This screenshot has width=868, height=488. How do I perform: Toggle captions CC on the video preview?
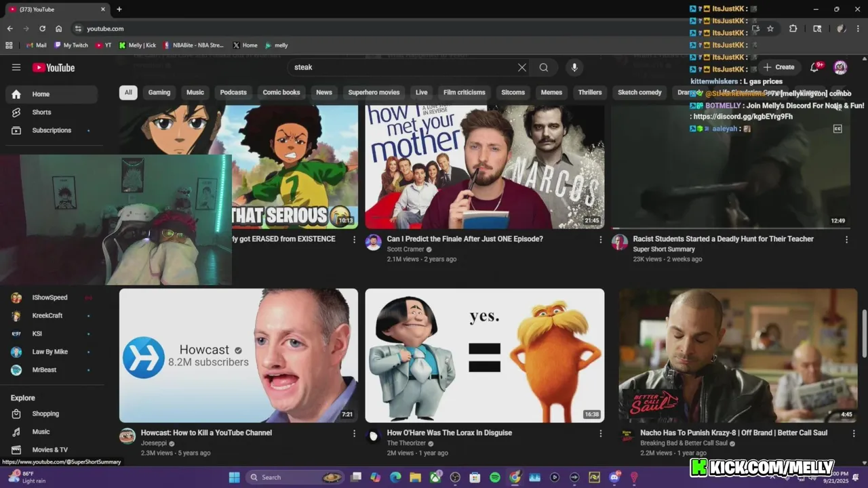pyautogui.click(x=837, y=129)
